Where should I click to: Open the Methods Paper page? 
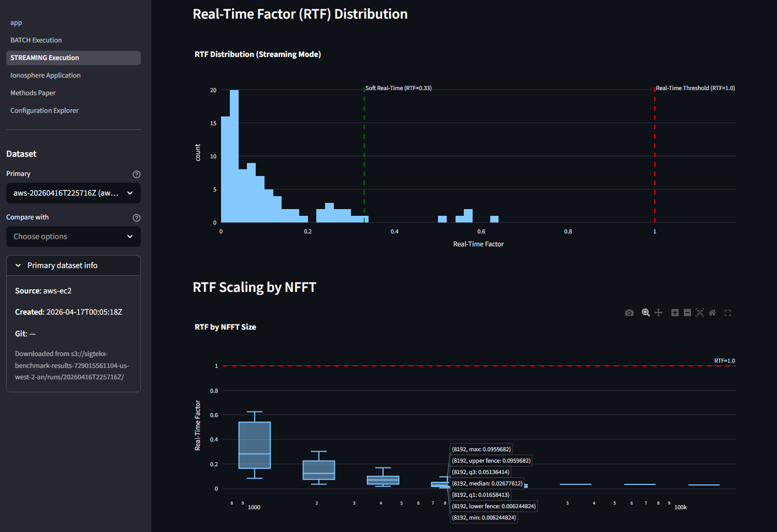33,93
